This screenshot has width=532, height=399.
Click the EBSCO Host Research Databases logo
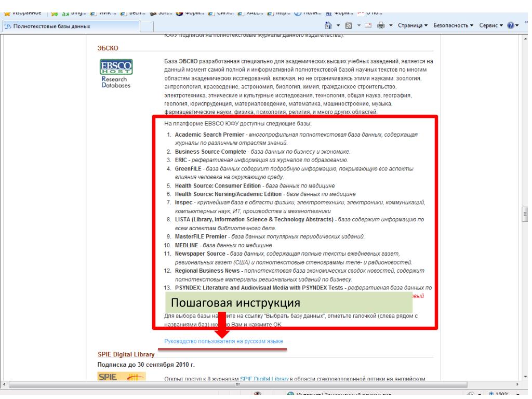pos(116,74)
